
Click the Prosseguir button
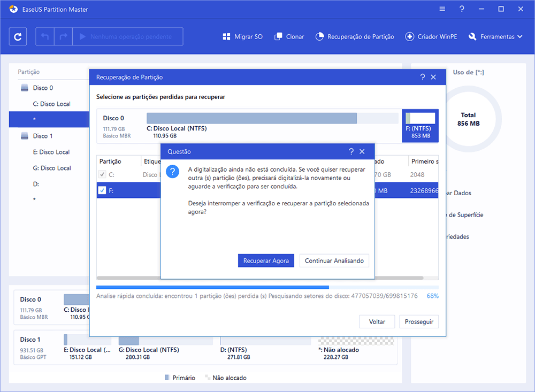(x=419, y=322)
